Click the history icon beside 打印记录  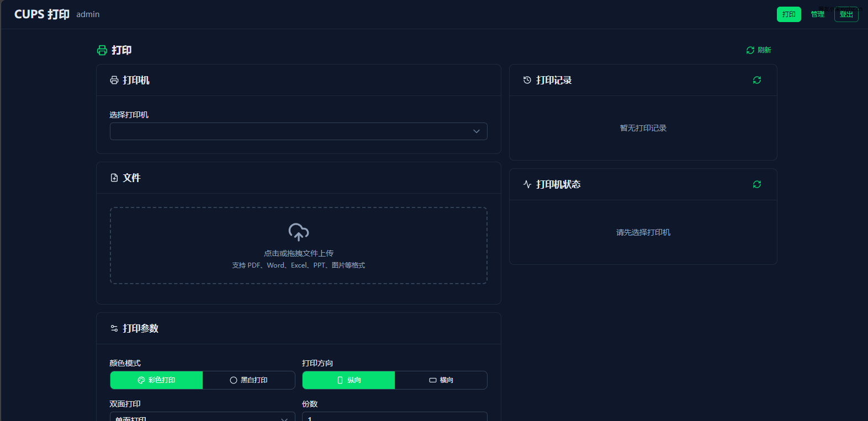point(527,81)
